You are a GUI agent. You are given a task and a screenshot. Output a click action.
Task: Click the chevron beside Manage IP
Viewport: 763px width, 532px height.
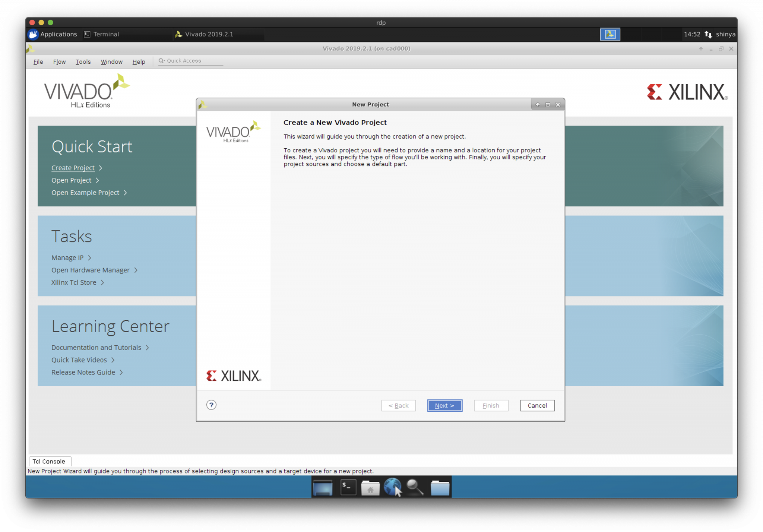[x=89, y=258]
